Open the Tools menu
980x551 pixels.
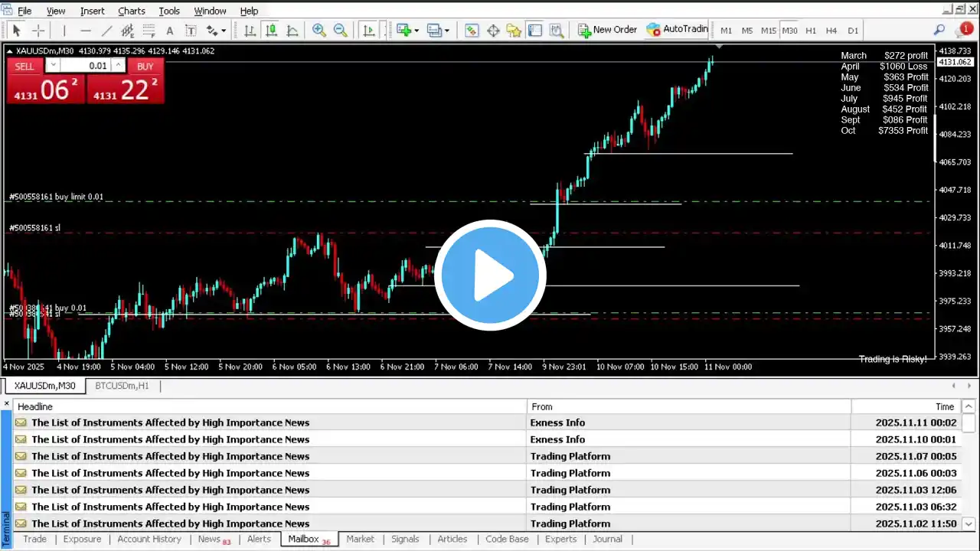pos(169,11)
